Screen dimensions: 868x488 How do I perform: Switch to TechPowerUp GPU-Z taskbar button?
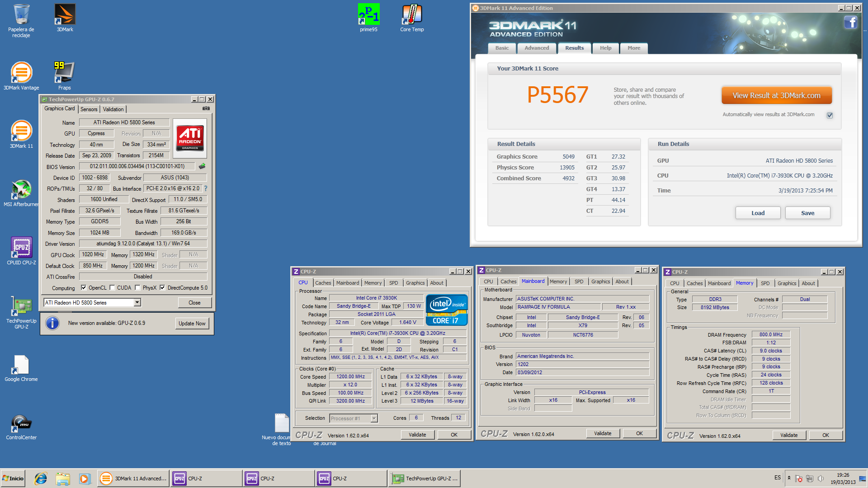(x=424, y=479)
